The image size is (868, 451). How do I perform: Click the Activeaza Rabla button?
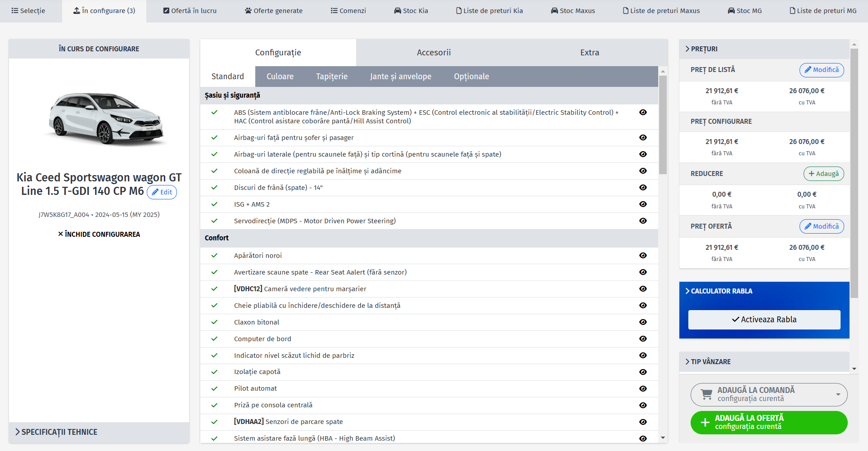point(764,320)
